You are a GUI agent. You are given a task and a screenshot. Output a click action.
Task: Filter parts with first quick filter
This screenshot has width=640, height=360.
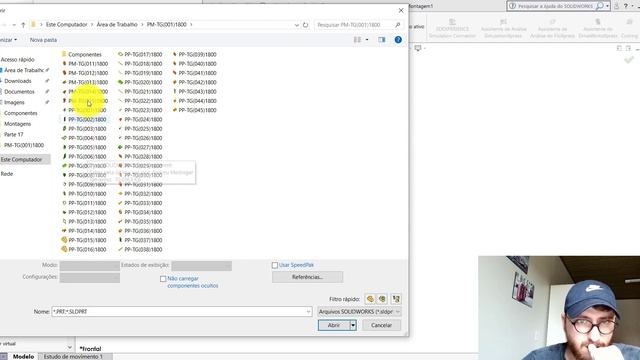pyautogui.click(x=370, y=299)
